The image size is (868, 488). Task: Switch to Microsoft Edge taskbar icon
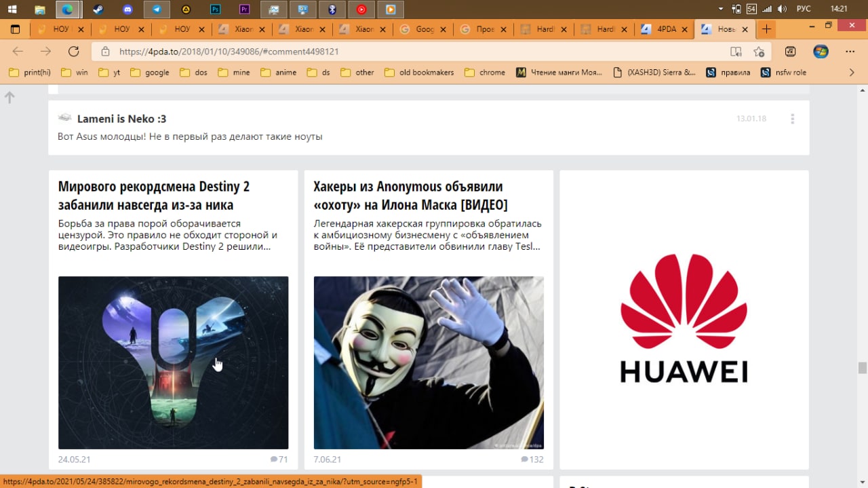point(68,10)
